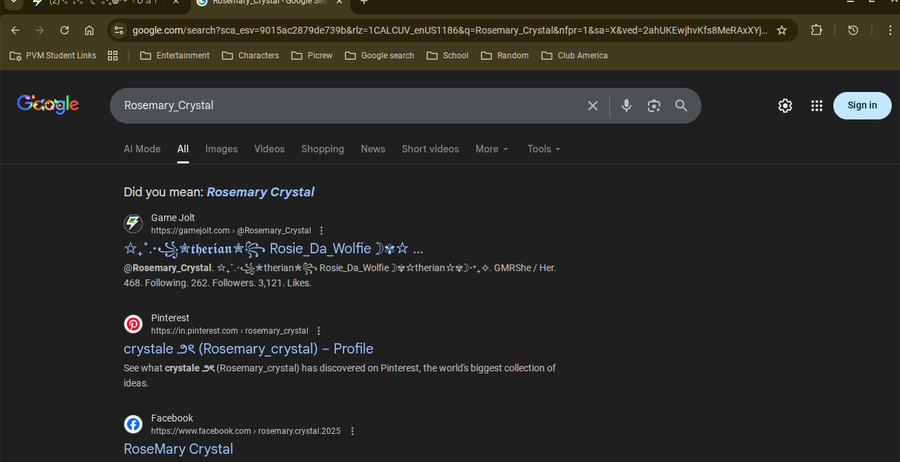
Task: Open more options for Game Jolt result
Action: click(321, 231)
